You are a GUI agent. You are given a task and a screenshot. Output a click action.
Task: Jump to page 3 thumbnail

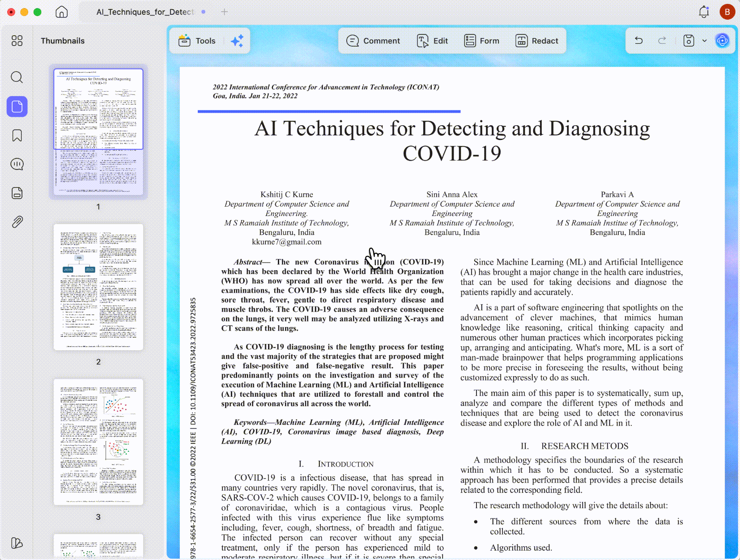click(98, 442)
